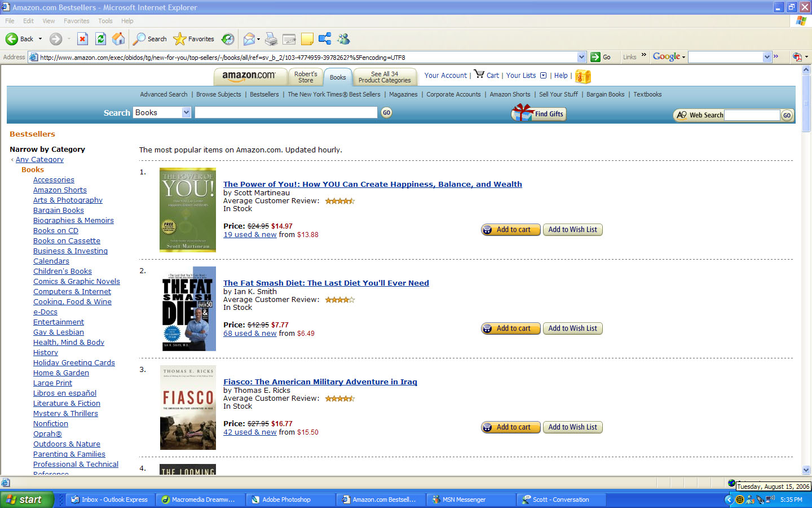The image size is (812, 508).
Task: Open the Favorites star button
Action: pos(194,39)
